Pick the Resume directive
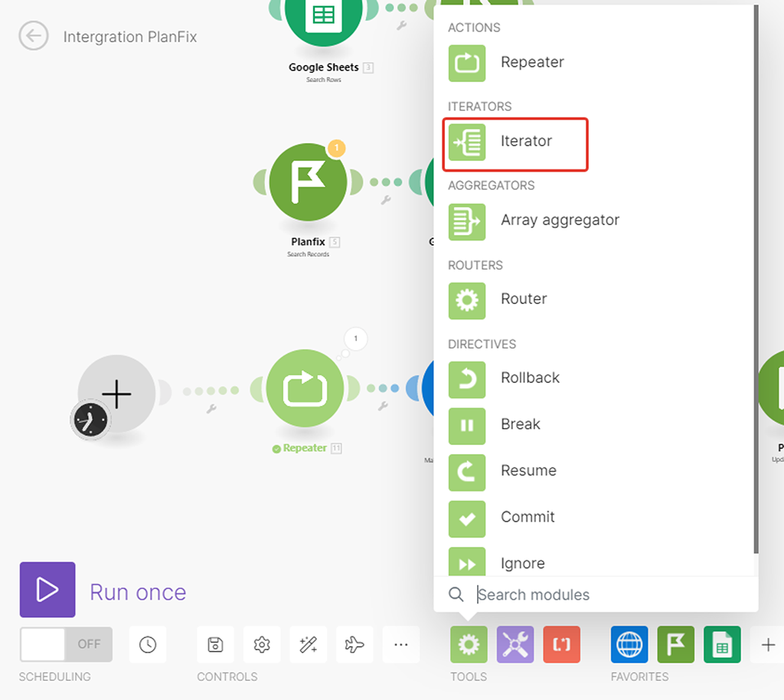Viewport: 784px width, 700px height. tap(502, 472)
